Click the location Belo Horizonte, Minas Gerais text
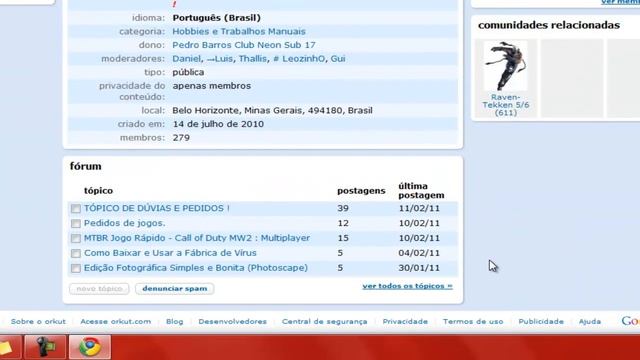 click(x=272, y=111)
